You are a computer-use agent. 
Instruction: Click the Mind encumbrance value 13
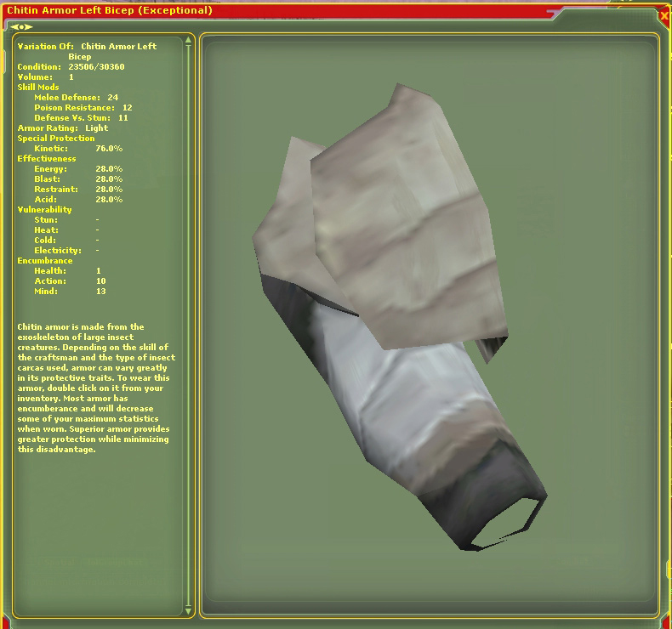(100, 292)
